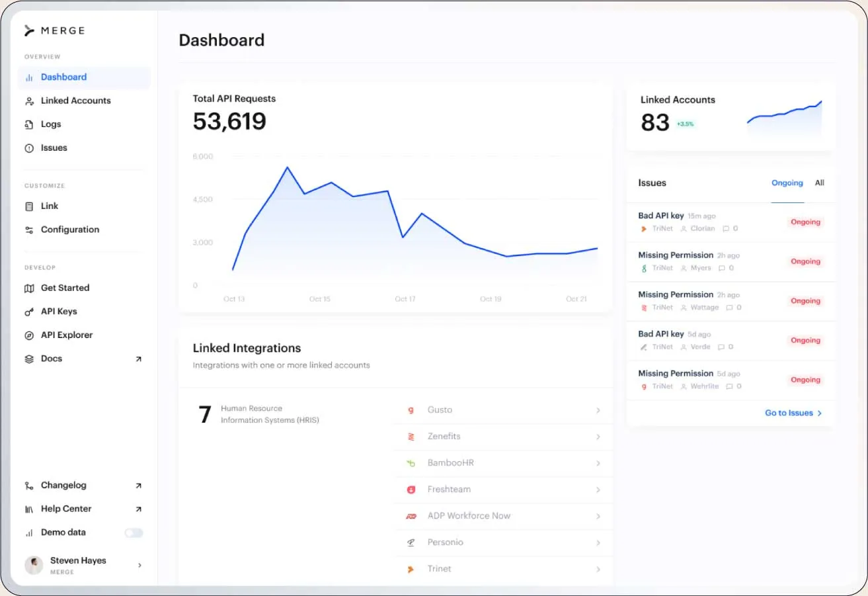
Task: Click the API Keys key icon
Action: (x=29, y=312)
